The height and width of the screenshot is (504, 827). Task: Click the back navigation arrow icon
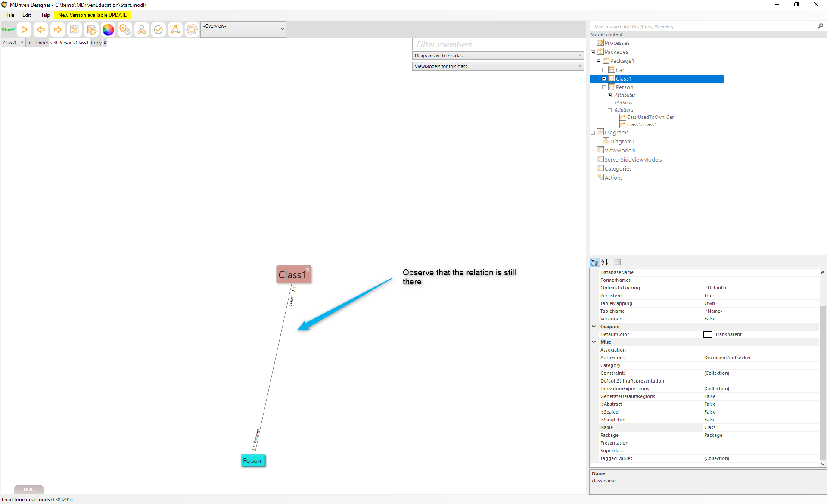pyautogui.click(x=41, y=30)
